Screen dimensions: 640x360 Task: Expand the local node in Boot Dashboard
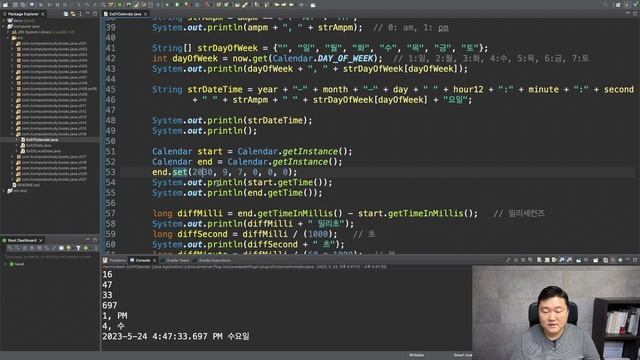[x=5, y=264]
